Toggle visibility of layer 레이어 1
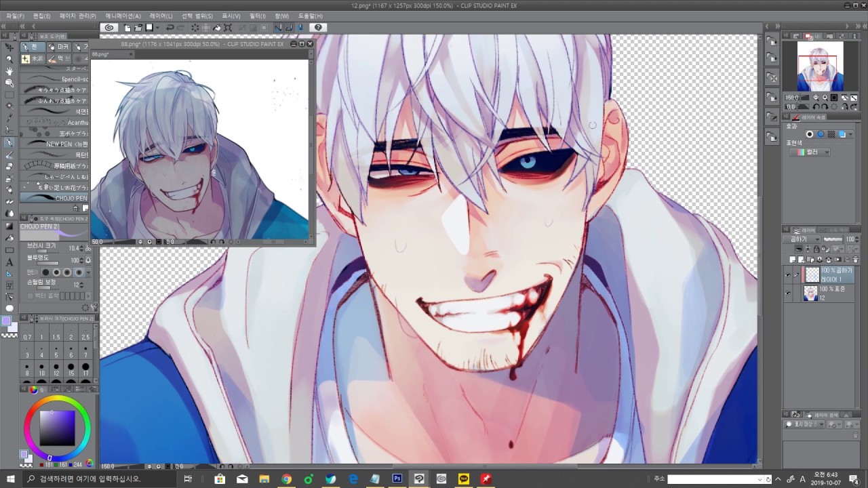 click(x=788, y=274)
